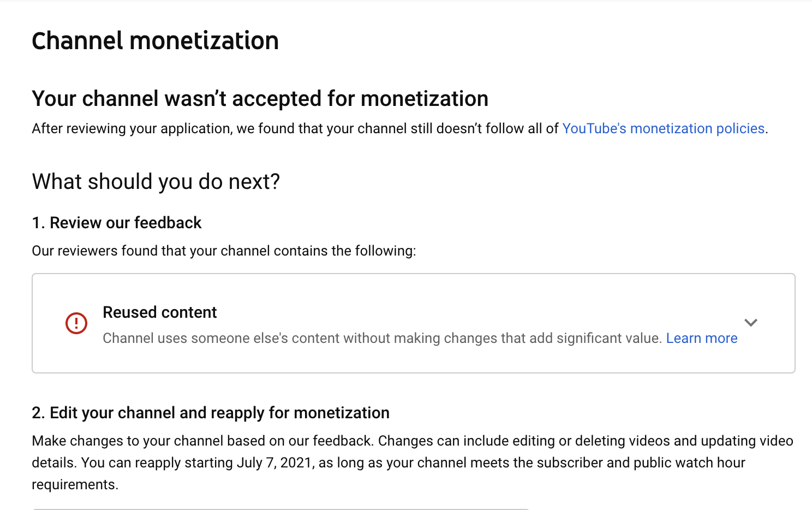Expand the Reused content card chevron
Image resolution: width=812 pixels, height=510 pixels.
[x=751, y=323]
